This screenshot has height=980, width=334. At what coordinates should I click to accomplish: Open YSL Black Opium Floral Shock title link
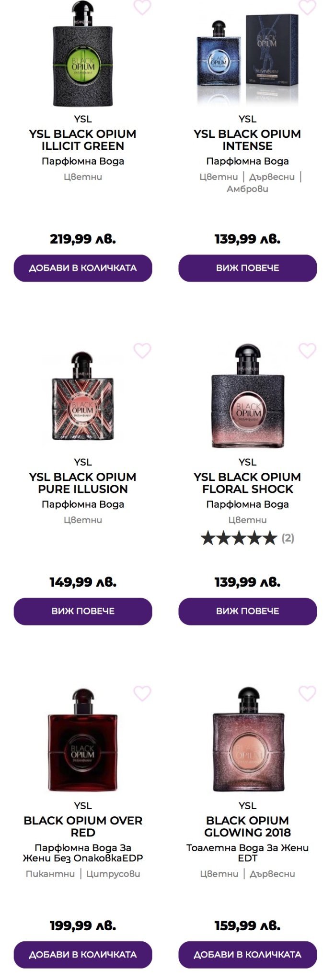247,483
